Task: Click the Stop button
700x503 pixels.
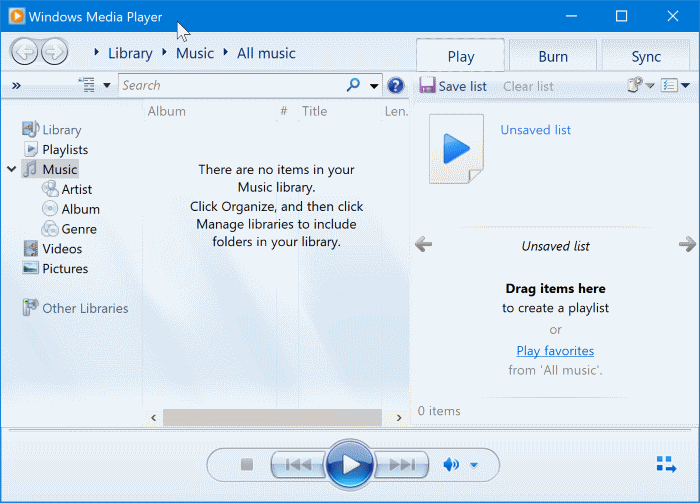Action: pyautogui.click(x=247, y=465)
